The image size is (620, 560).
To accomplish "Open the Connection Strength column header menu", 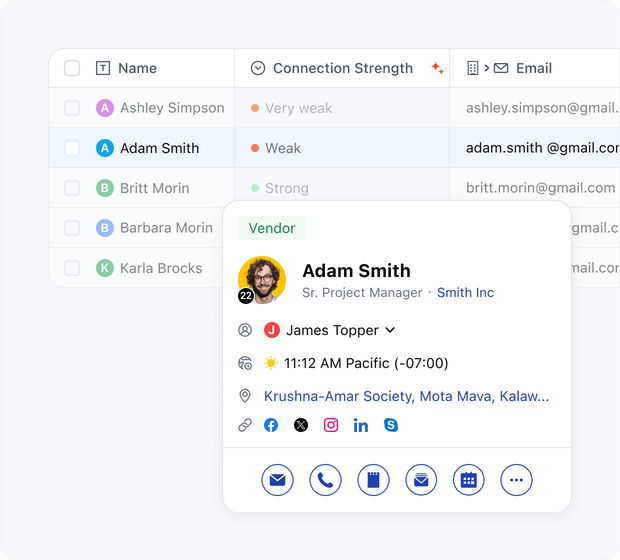I will (x=342, y=68).
